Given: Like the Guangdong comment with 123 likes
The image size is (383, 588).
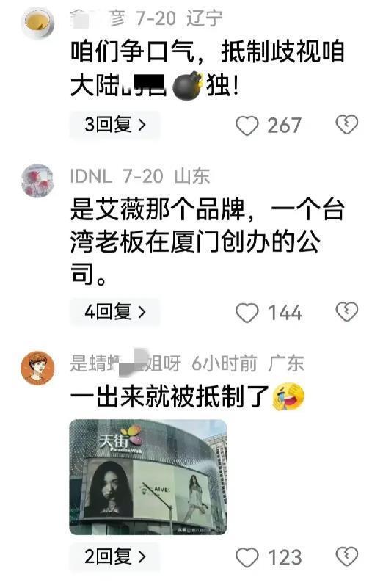Looking at the screenshot, I should [247, 557].
